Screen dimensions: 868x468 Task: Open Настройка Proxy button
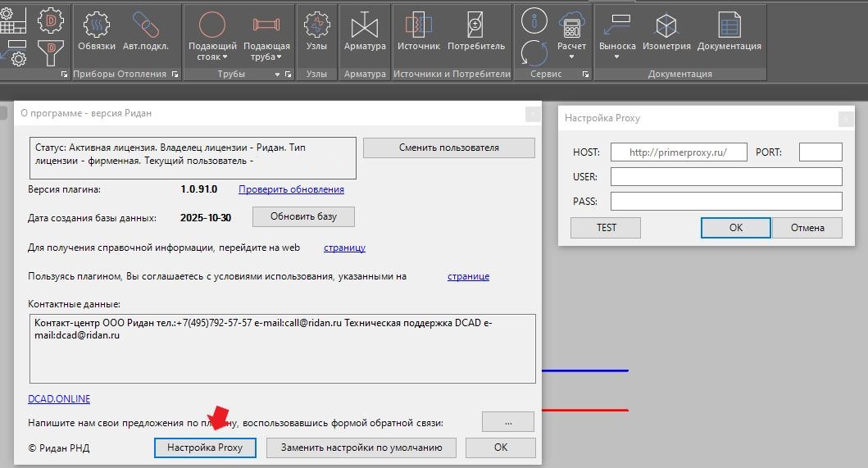[x=205, y=448]
